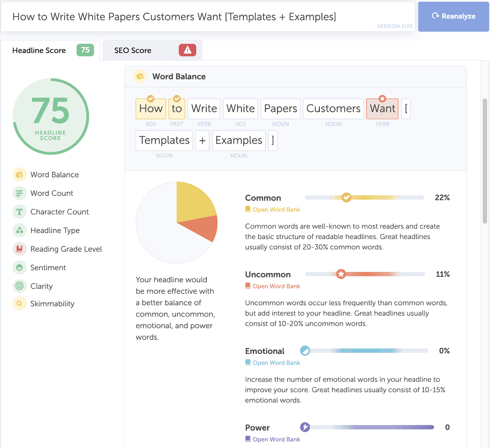The height and width of the screenshot is (448, 492).
Task: Open the Headline Type section
Action: click(x=55, y=230)
